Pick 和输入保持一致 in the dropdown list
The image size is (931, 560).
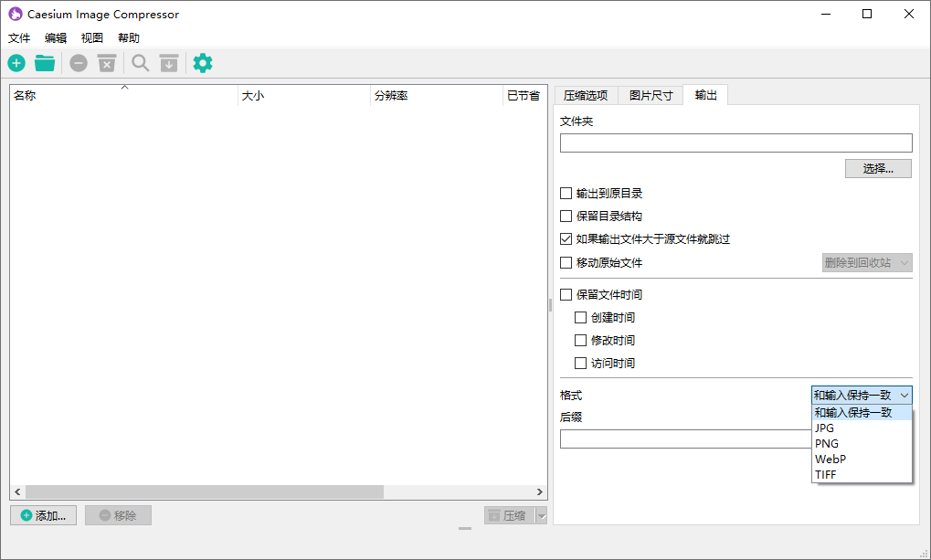pos(862,413)
